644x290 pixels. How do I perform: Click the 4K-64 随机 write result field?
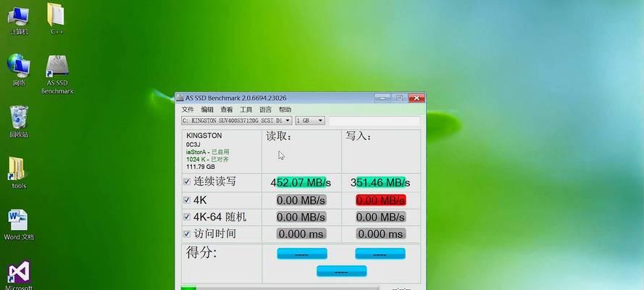coord(381,217)
